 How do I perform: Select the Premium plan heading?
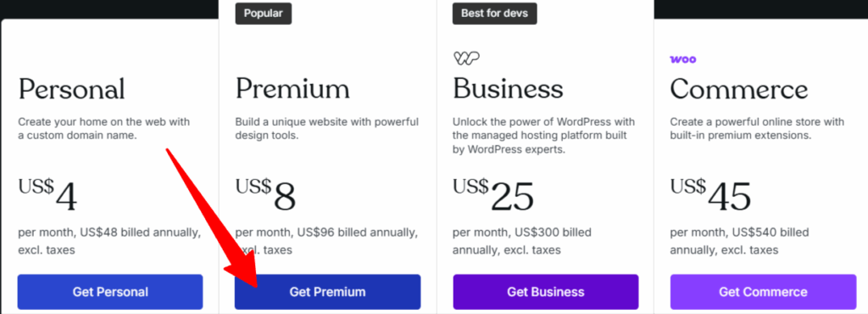pyautogui.click(x=292, y=89)
